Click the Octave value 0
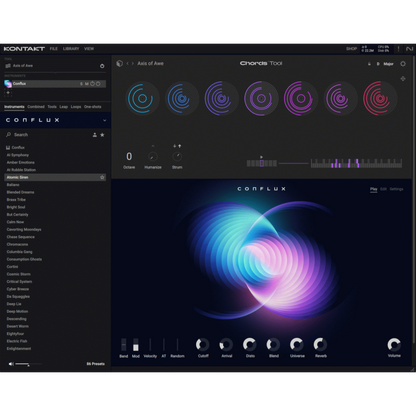Viewport: 416px width, 416px height. (129, 156)
